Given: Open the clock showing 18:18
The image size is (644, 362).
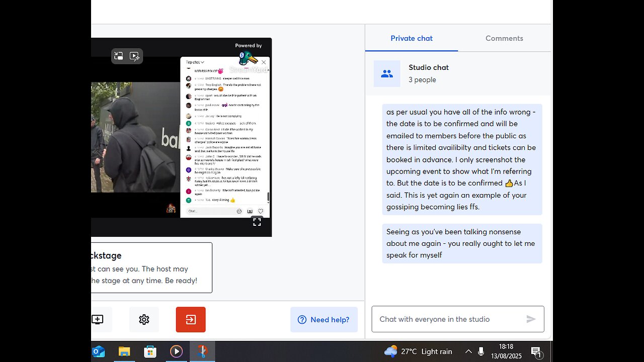Looking at the screenshot, I should (x=506, y=351).
